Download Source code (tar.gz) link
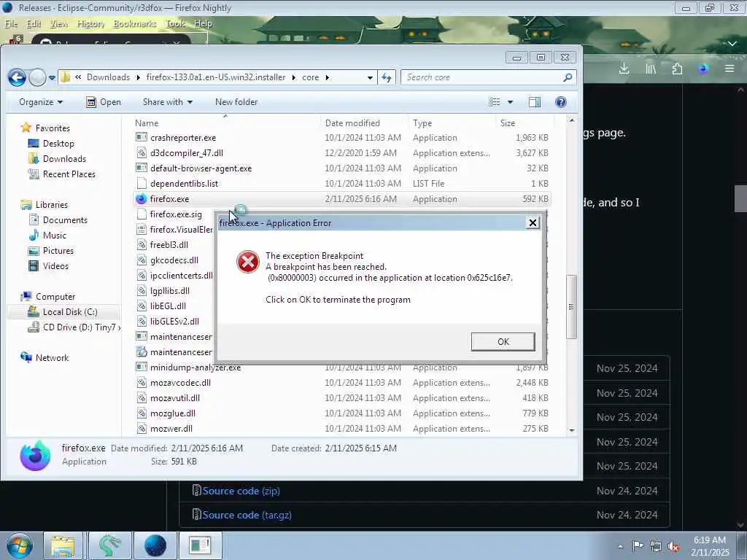This screenshot has width=747, height=560. click(247, 515)
